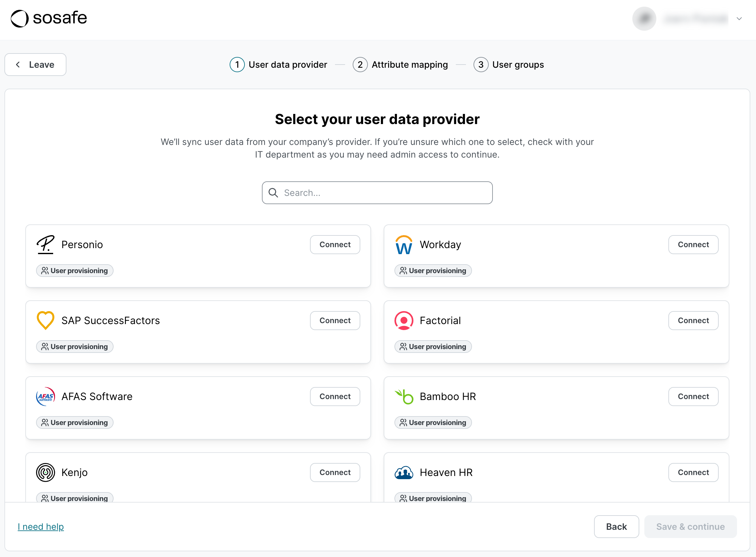Image resolution: width=756 pixels, height=557 pixels.
Task: Open the user account dropdown chevron
Action: (739, 19)
